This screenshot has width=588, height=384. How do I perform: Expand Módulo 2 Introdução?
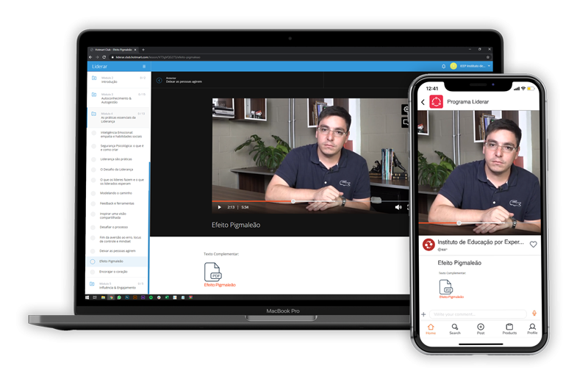(119, 80)
